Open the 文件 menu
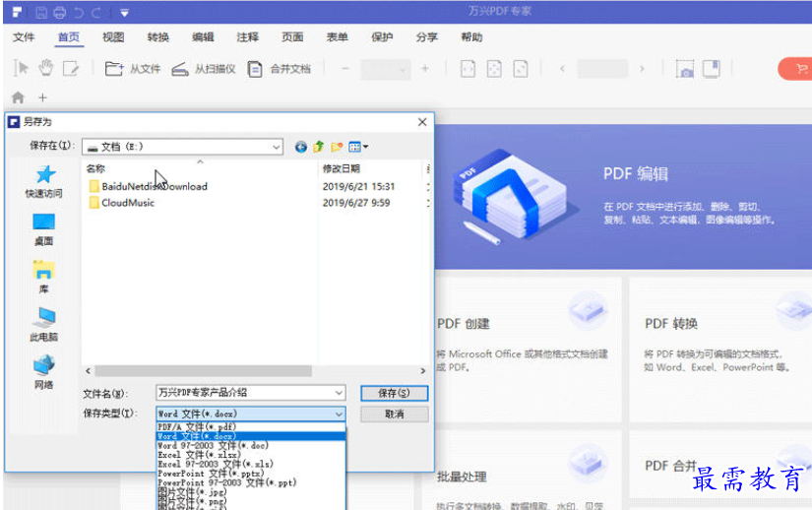The image size is (812, 510). tap(24, 37)
